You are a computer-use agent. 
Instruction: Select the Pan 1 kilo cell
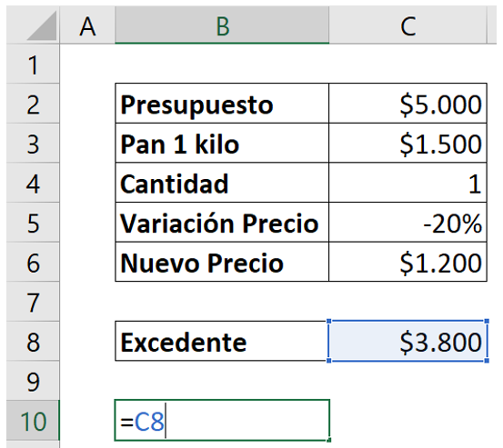point(222,143)
